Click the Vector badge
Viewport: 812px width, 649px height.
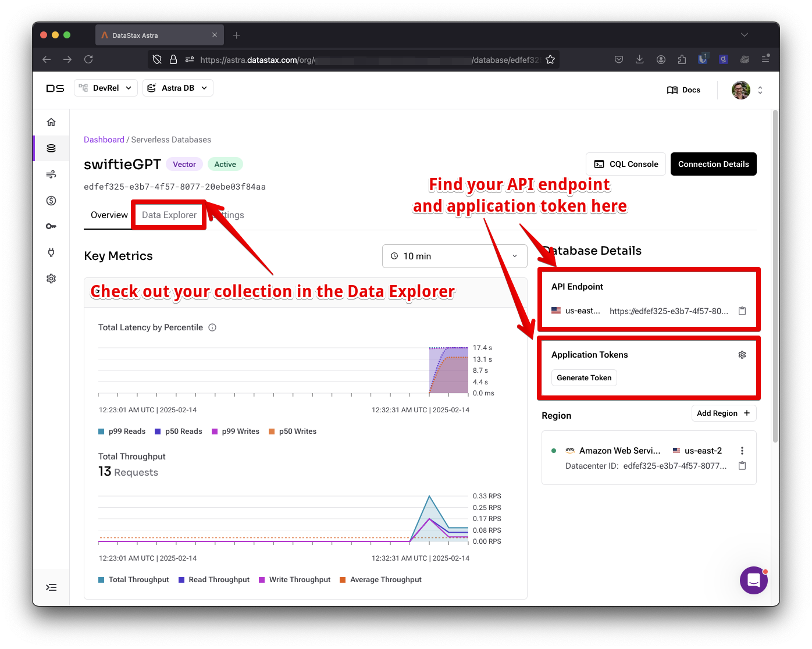[184, 165]
